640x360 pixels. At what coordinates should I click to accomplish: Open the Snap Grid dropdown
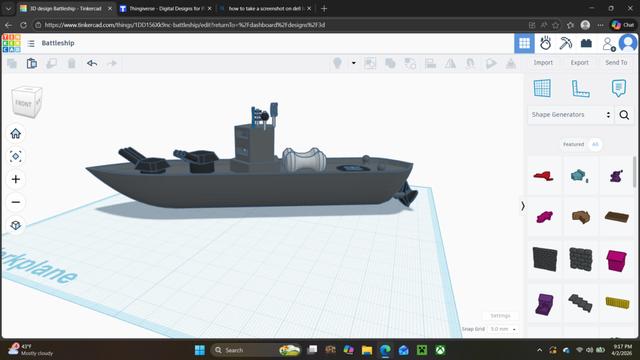click(503, 329)
